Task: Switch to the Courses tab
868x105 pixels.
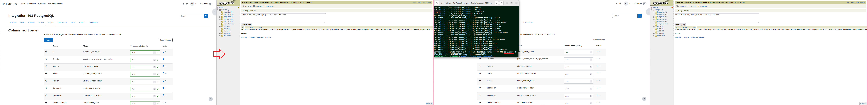Action: pyautogui.click(x=31, y=23)
